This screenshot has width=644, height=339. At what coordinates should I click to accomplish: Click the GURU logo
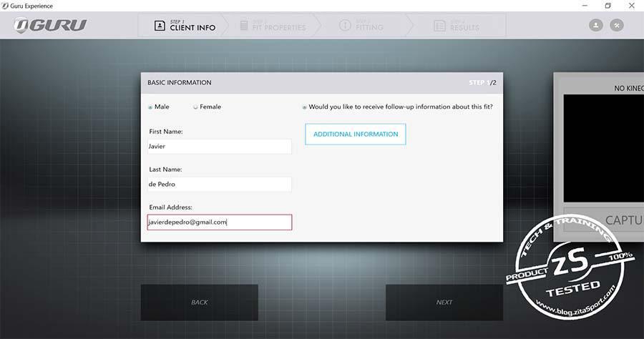[x=50, y=26]
